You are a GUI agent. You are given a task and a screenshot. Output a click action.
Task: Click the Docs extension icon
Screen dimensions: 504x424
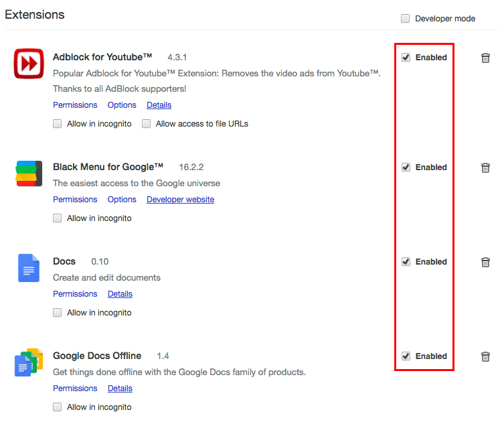(x=29, y=268)
